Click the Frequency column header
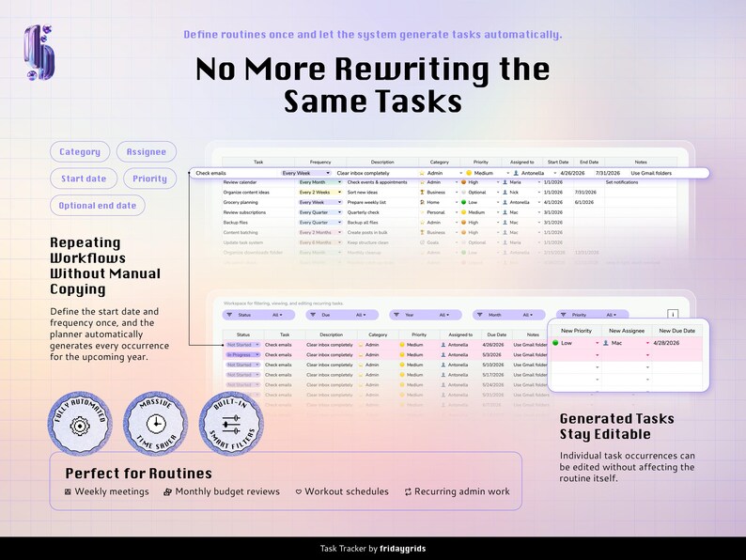The height and width of the screenshot is (560, 746). (320, 162)
